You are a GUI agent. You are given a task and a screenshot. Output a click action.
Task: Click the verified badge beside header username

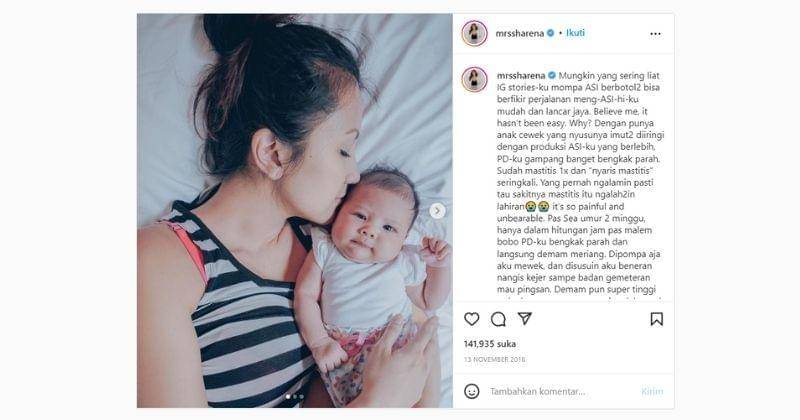pyautogui.click(x=551, y=33)
